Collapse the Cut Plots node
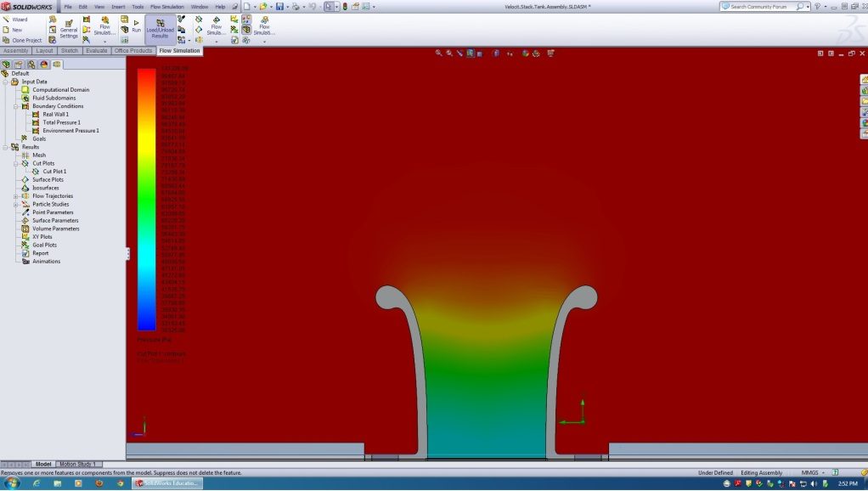 [x=16, y=163]
